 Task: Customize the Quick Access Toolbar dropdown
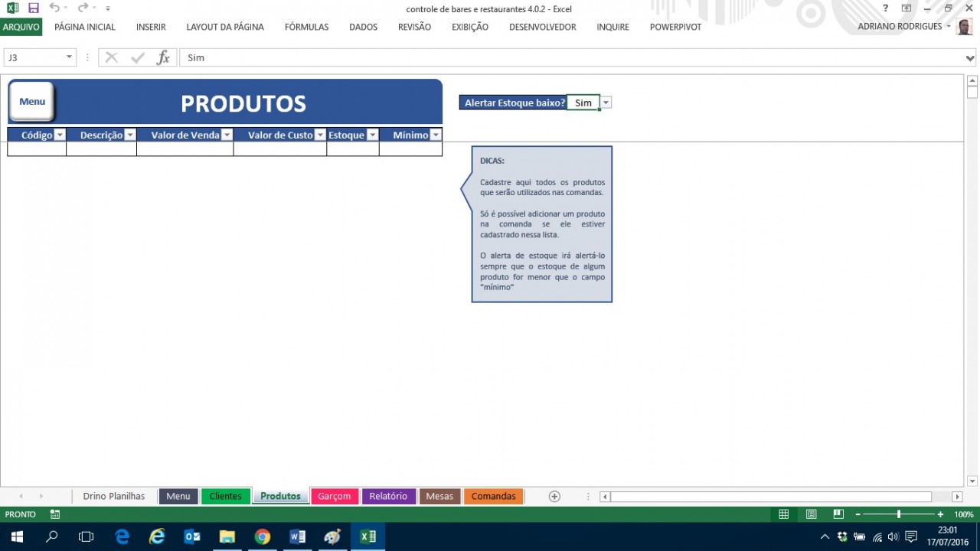pos(108,8)
